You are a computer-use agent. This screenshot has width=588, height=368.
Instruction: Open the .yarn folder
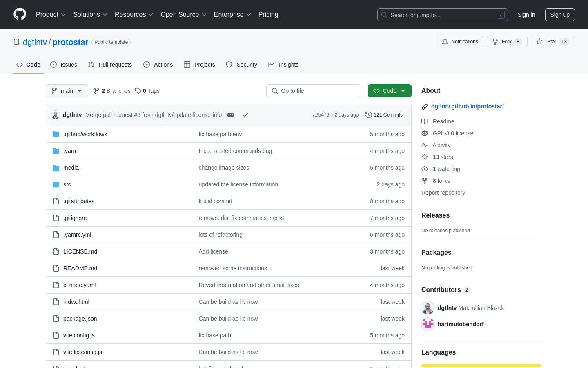point(69,151)
